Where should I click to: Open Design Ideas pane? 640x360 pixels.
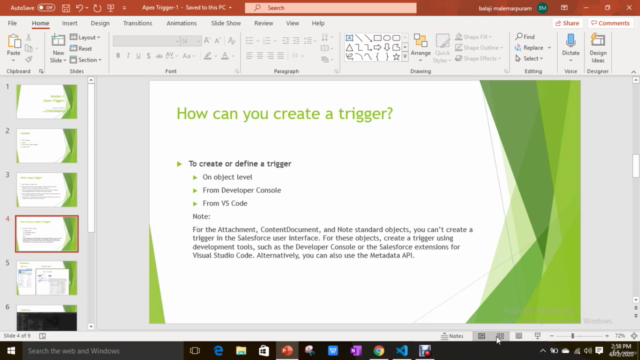pos(598,48)
